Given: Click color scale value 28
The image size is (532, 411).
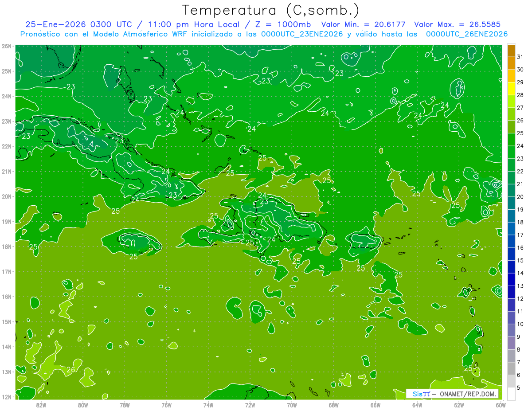Looking at the screenshot, I should [520, 95].
